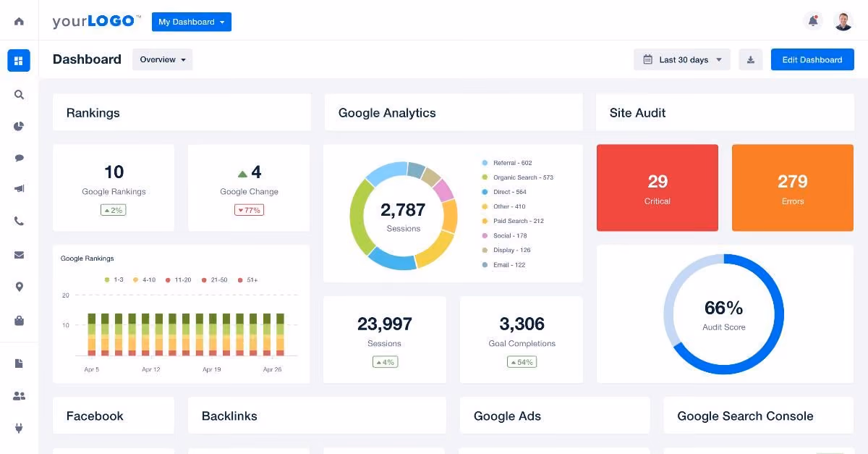Toggle the 1-3 legend series
The height and width of the screenshot is (454, 868).
point(114,279)
